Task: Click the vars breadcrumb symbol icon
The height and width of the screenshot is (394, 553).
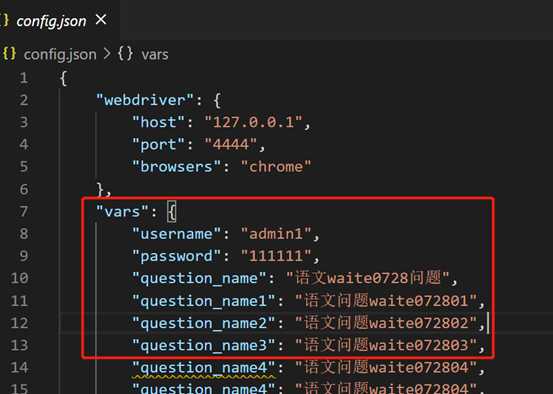Action: coord(125,54)
